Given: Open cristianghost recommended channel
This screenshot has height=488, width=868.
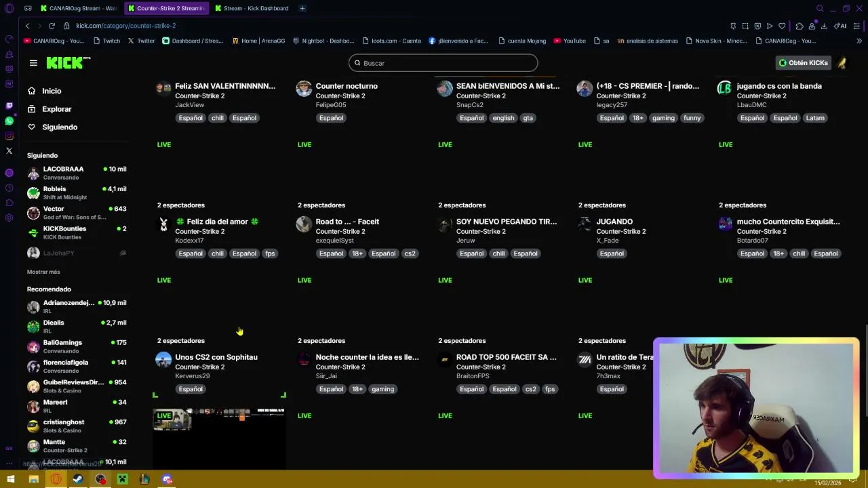Looking at the screenshot, I should pyautogui.click(x=77, y=426).
